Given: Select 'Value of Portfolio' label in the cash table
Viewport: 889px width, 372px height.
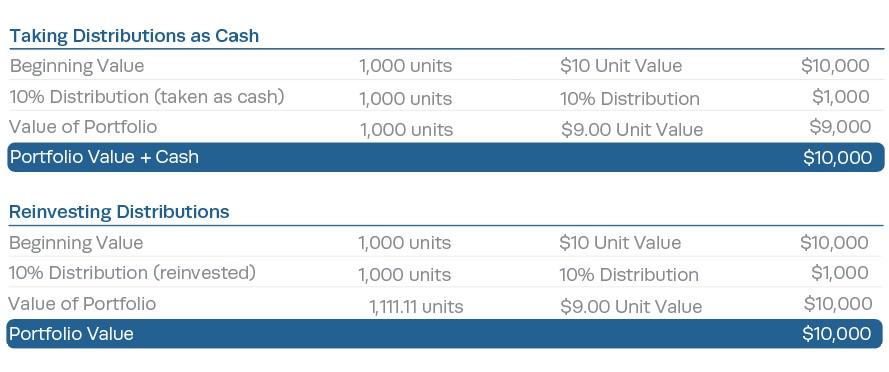Looking at the screenshot, I should pos(83,126).
